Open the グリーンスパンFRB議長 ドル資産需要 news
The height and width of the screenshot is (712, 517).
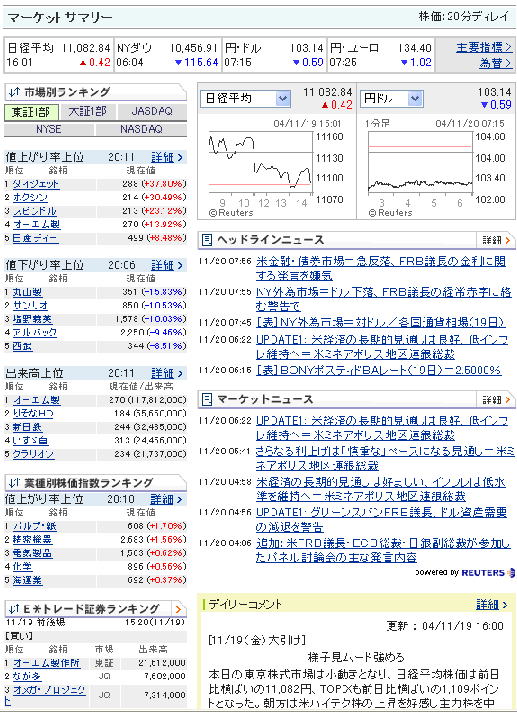pyautogui.click(x=381, y=519)
